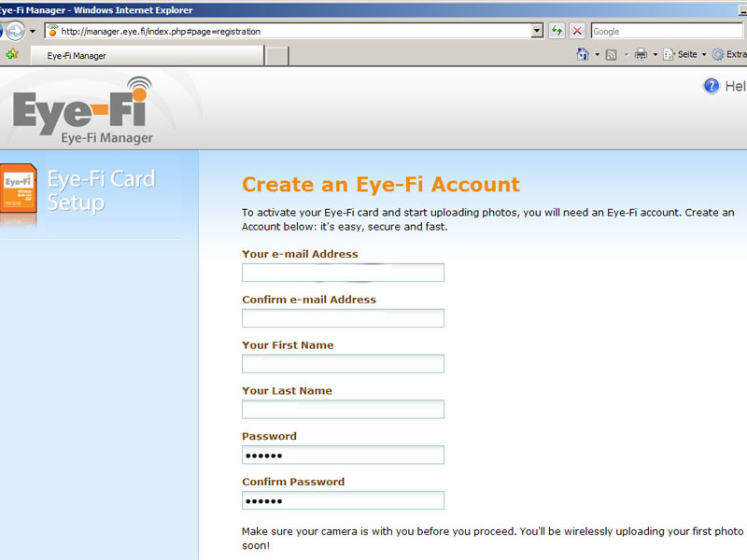The height and width of the screenshot is (560, 747).
Task: Expand the Home button dropdown arrow
Action: 597,55
